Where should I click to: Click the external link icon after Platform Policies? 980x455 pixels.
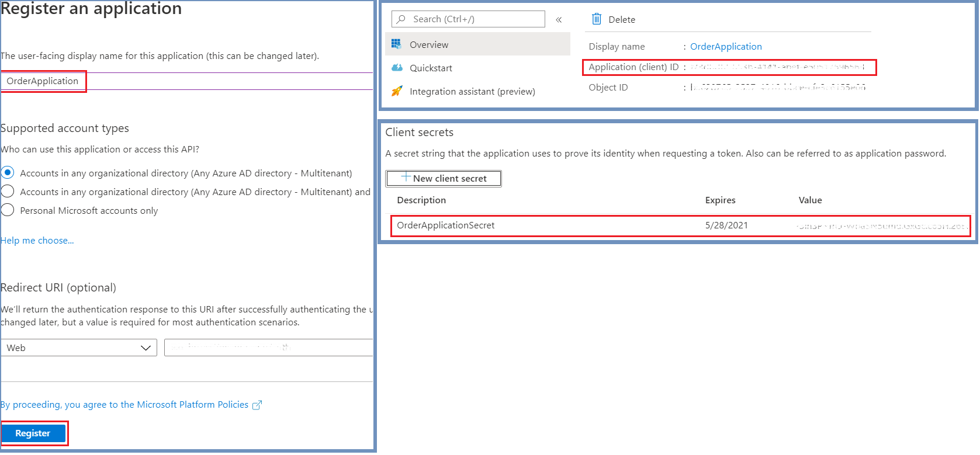tap(257, 405)
